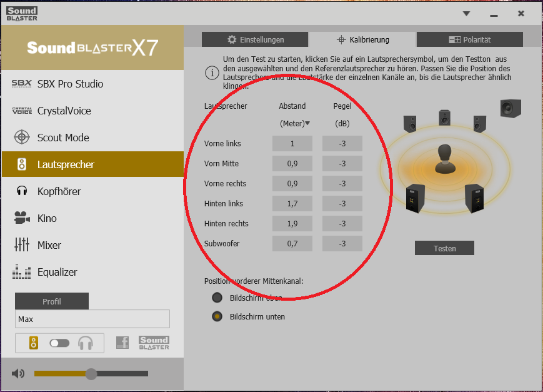
Task: Click the Polarität tab icon
Action: point(455,39)
